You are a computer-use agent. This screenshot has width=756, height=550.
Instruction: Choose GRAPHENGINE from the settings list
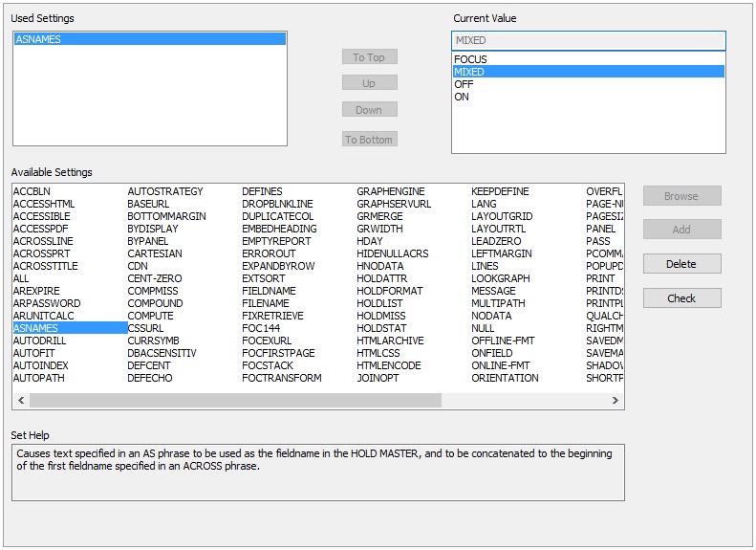tap(391, 191)
